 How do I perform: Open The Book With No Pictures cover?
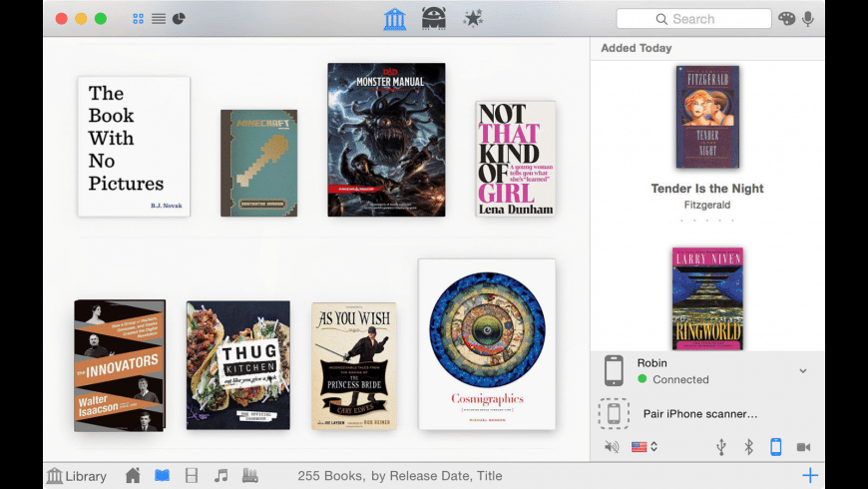(x=134, y=147)
